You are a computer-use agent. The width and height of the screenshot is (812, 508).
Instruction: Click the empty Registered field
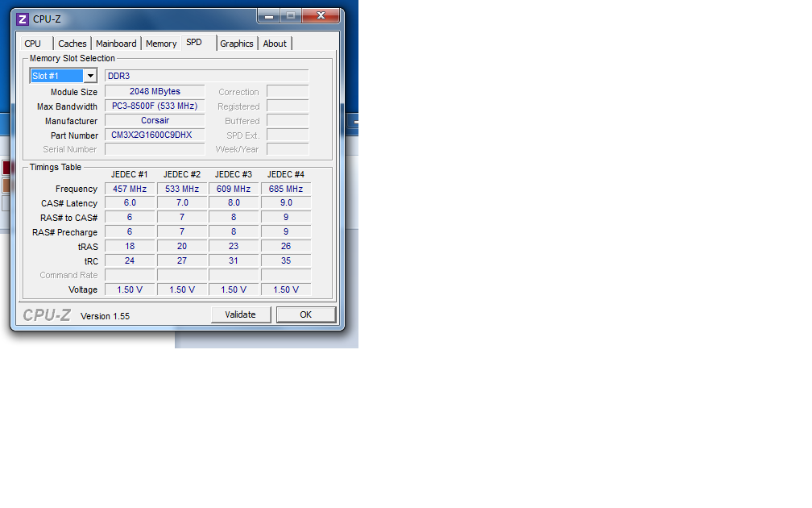click(x=288, y=106)
